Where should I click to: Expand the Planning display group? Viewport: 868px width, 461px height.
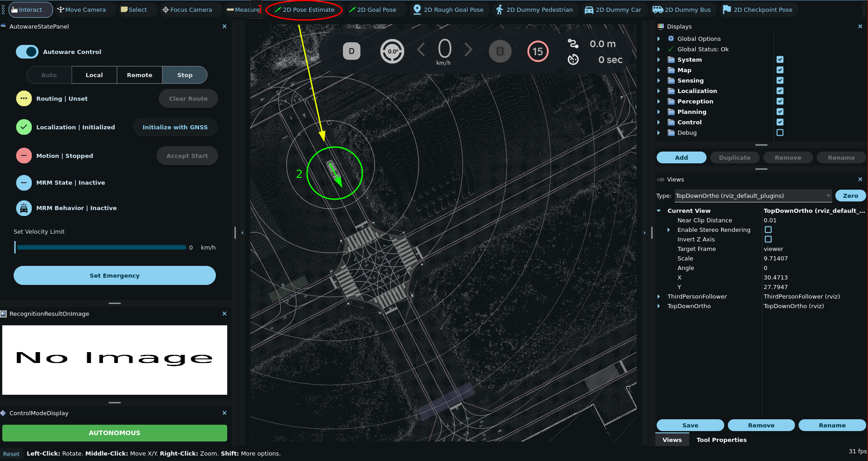(x=659, y=112)
